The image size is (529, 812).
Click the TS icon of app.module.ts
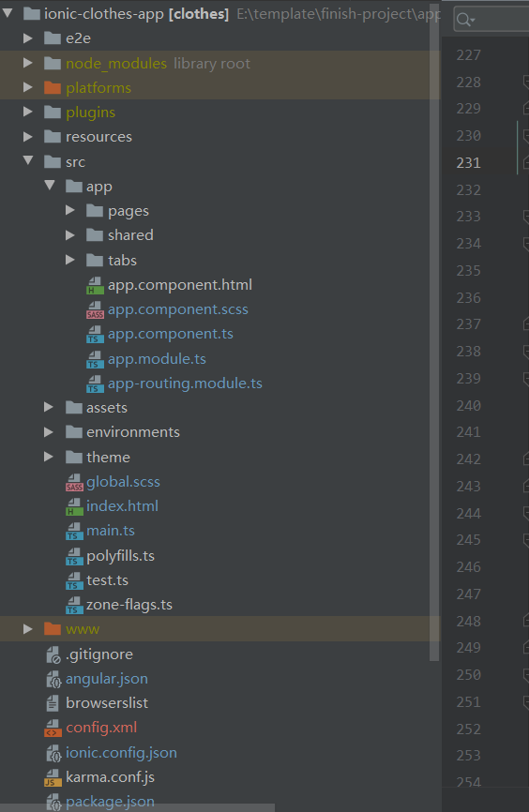point(95,359)
